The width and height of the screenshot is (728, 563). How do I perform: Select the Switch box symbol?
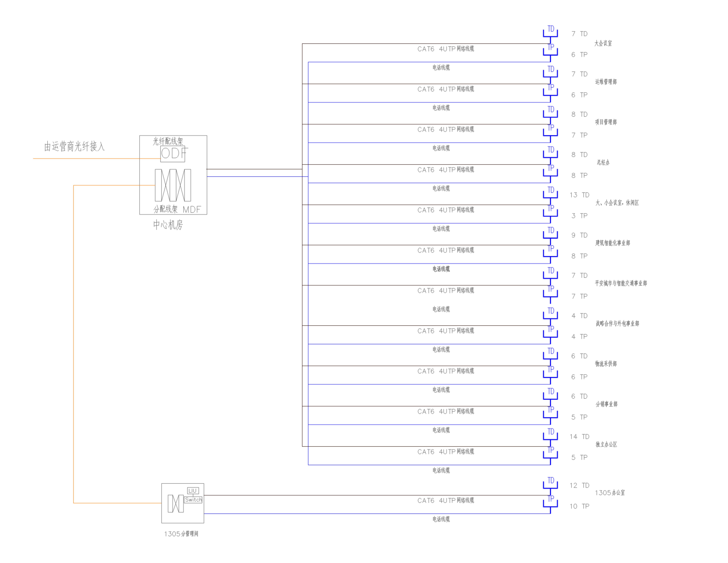click(193, 500)
